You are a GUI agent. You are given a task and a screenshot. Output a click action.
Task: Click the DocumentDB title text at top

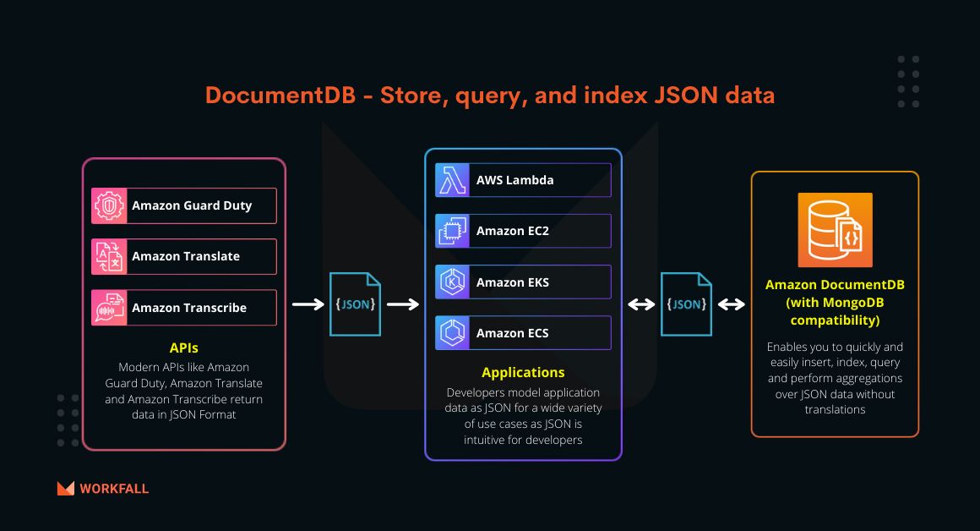[490, 96]
